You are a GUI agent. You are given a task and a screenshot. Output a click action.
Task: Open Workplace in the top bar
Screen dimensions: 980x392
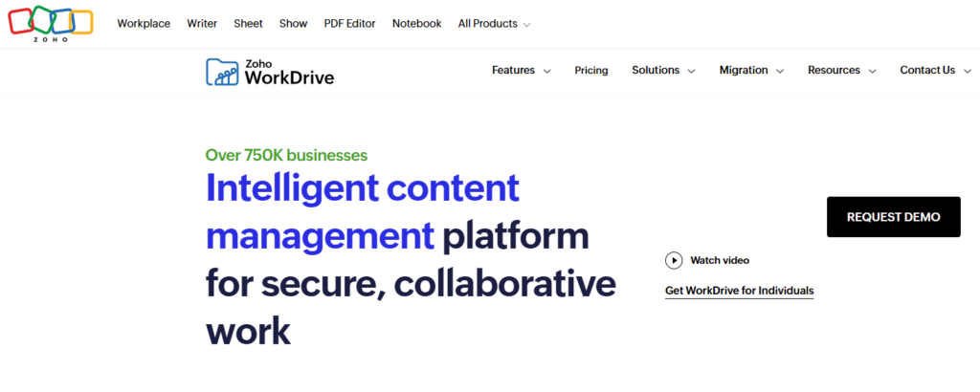[144, 24]
